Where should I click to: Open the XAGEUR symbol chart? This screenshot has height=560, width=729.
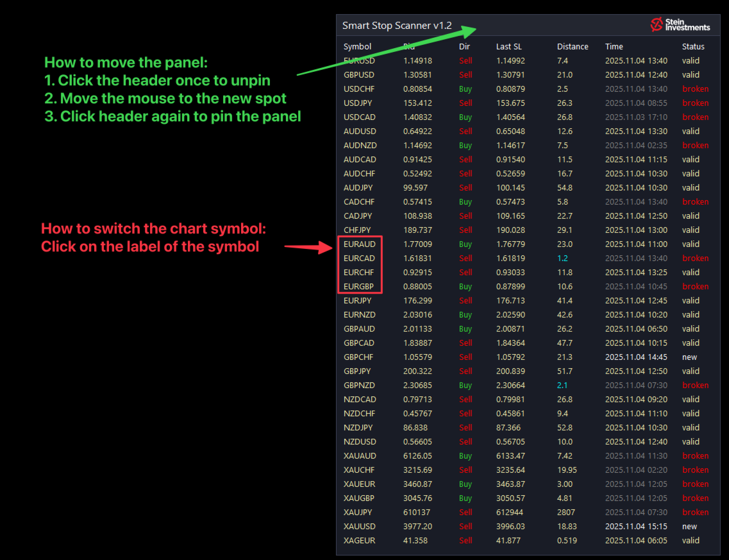[x=359, y=541]
